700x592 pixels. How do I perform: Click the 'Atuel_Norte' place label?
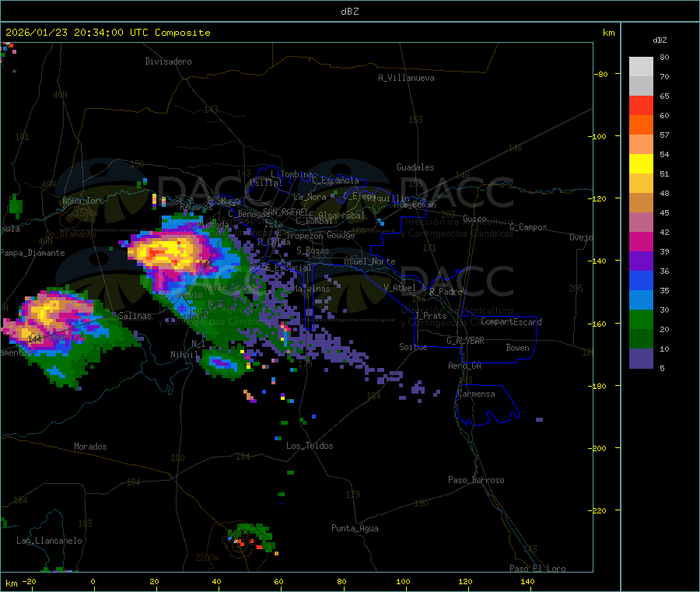pyautogui.click(x=369, y=261)
